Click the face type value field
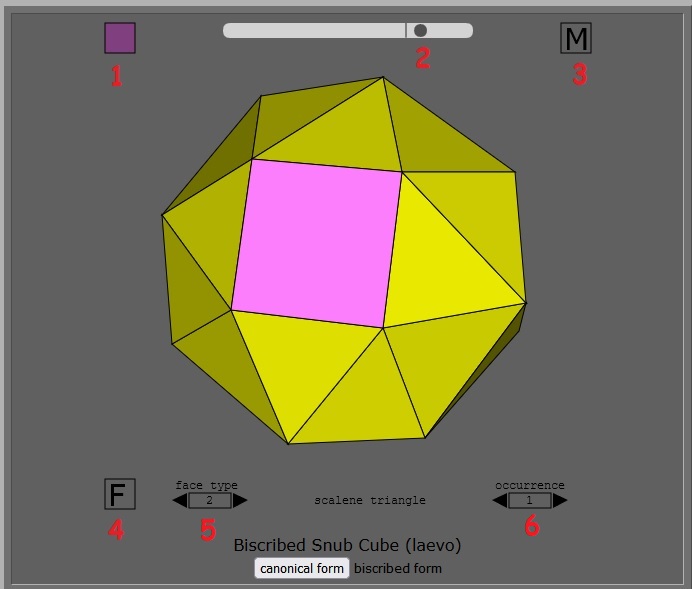Screen dimensions: 693x589 pyautogui.click(x=210, y=501)
